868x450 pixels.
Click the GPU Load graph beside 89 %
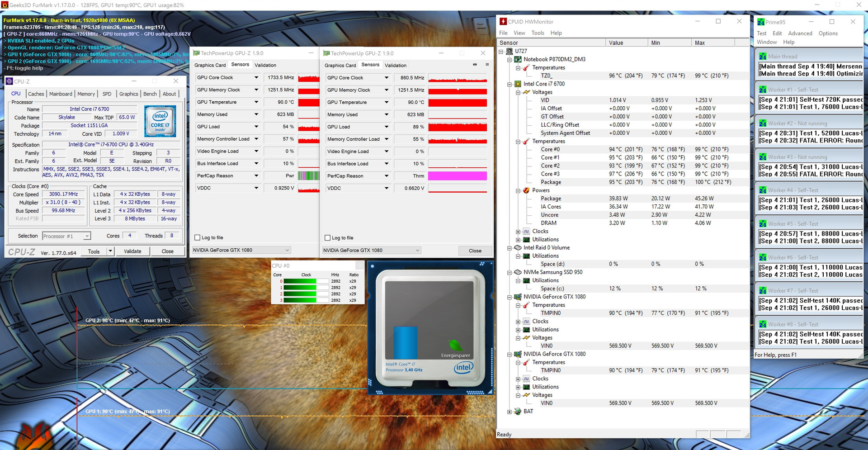[458, 127]
